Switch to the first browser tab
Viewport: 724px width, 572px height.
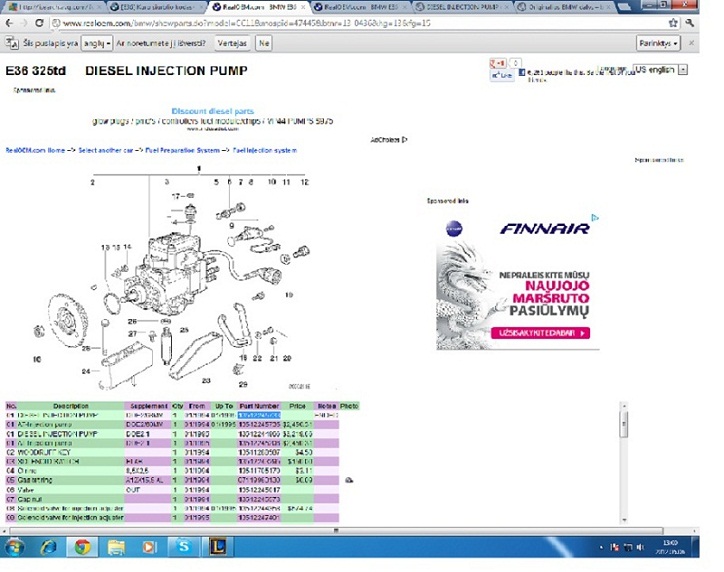click(50, 6)
